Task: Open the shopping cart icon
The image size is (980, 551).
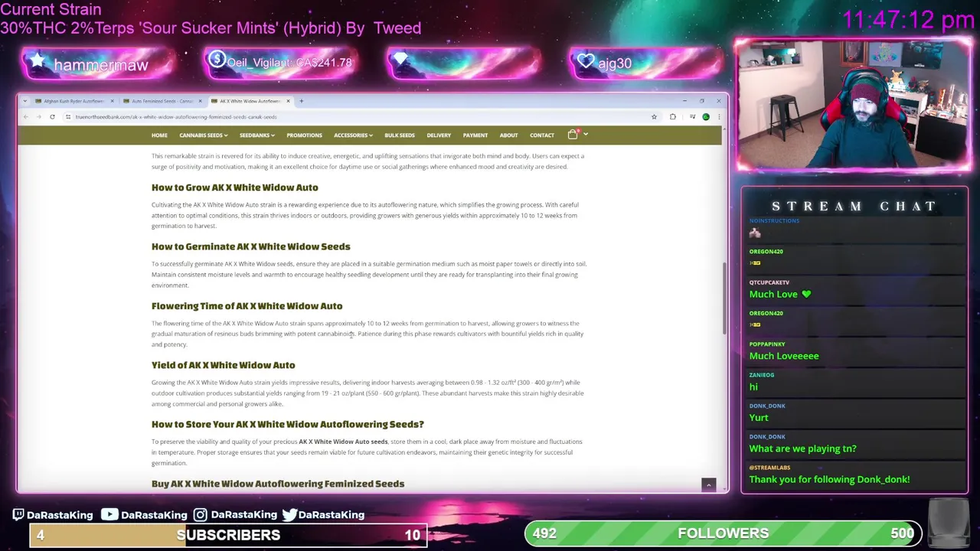Action: pos(573,135)
